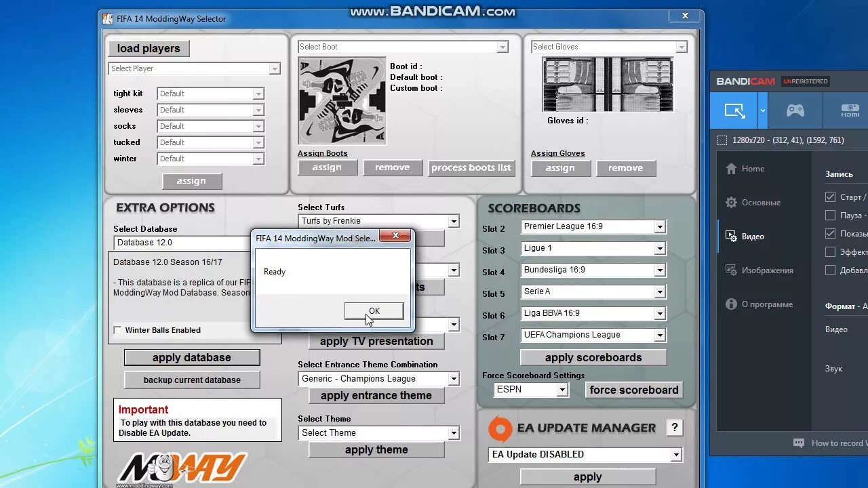Screen dimensions: 868x488
Task: Click the ModdingWay logo at bottom
Action: click(182, 469)
